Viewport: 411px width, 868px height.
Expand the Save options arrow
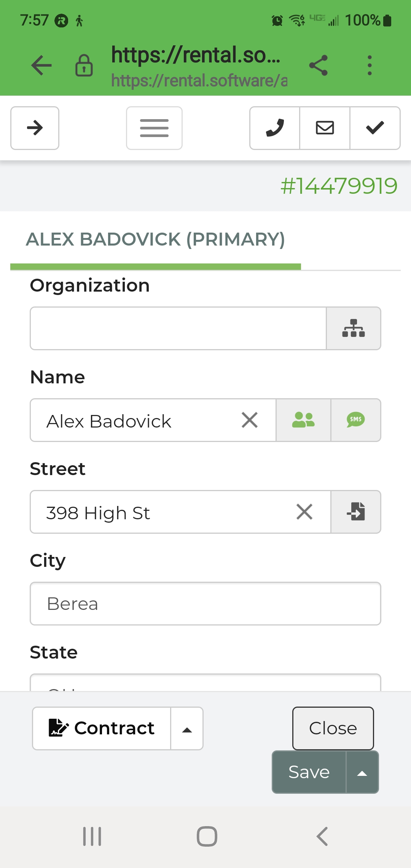[362, 772]
